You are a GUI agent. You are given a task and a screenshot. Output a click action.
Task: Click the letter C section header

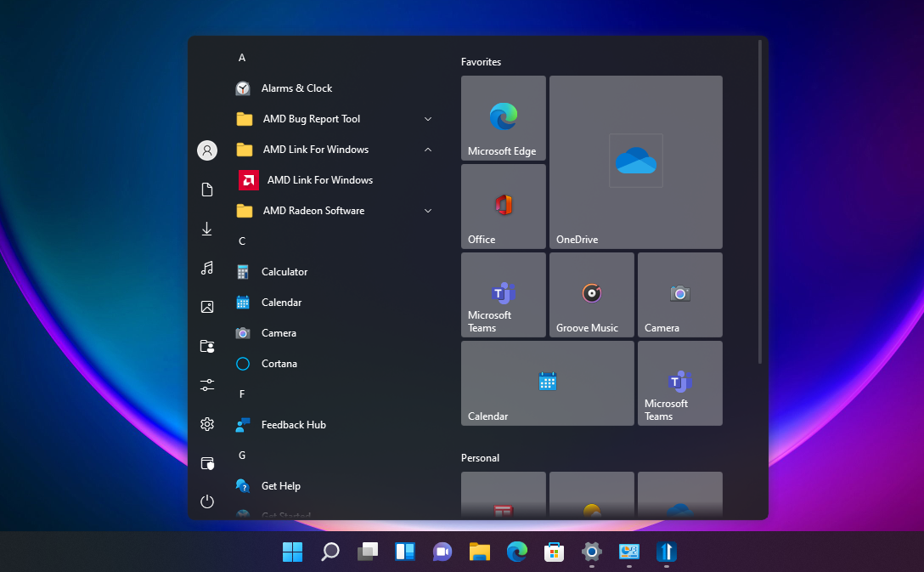point(241,241)
